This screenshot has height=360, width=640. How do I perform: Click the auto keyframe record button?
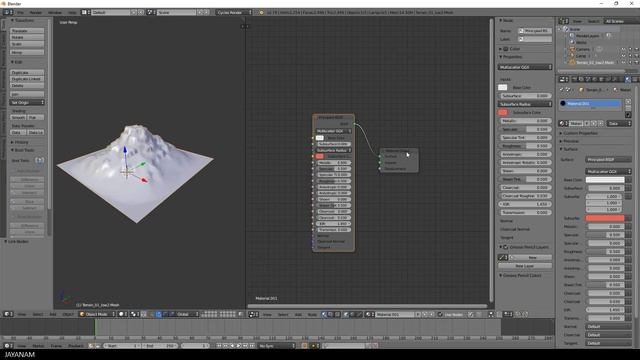[x=304, y=346]
